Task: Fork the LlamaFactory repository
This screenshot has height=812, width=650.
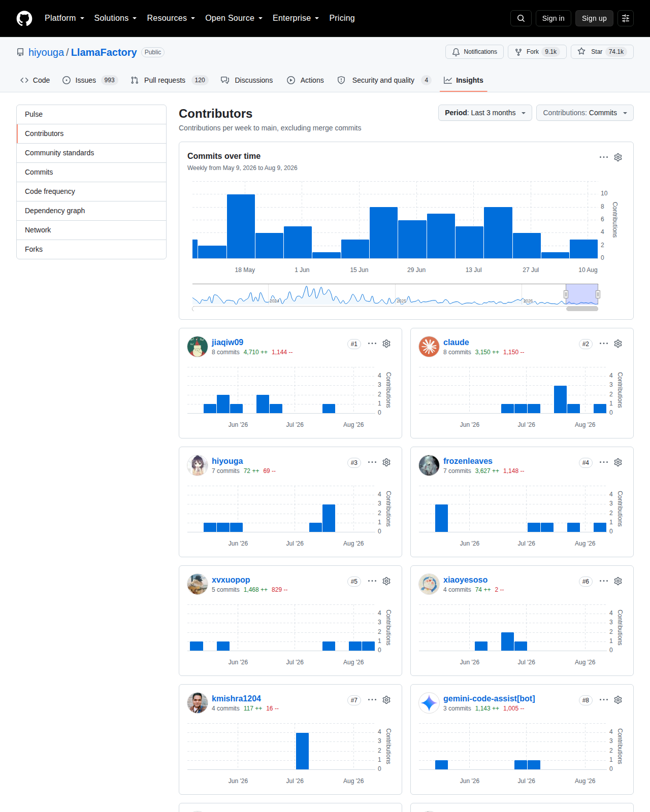Action: [537, 52]
